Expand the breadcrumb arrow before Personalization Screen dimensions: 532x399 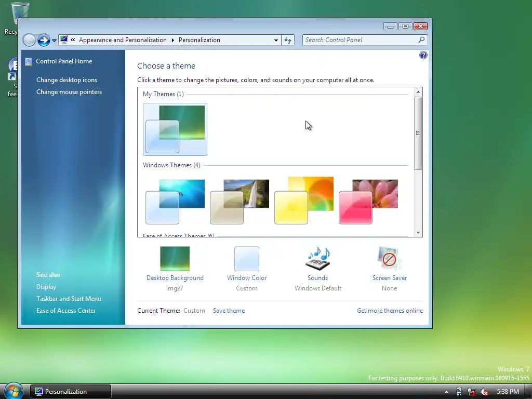tap(172, 41)
